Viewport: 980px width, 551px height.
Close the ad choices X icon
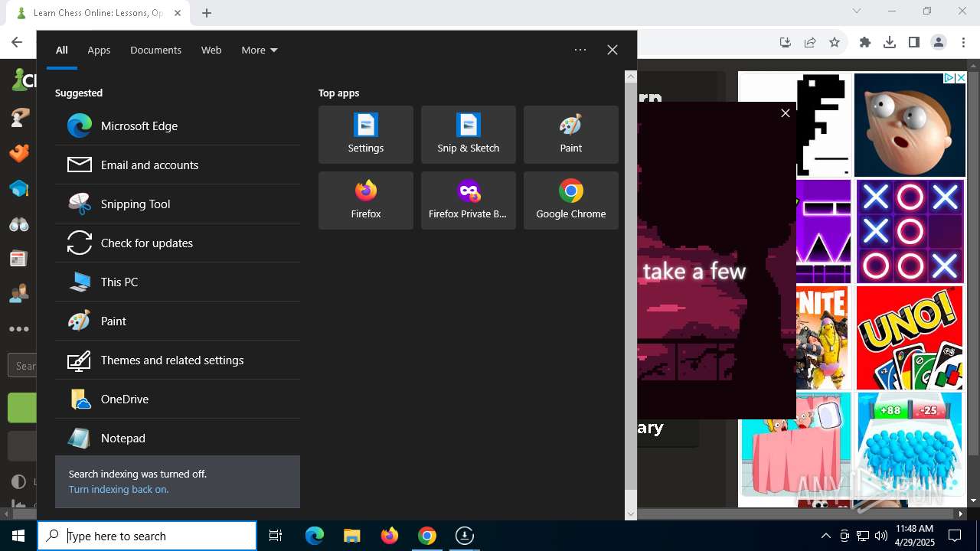(x=961, y=78)
